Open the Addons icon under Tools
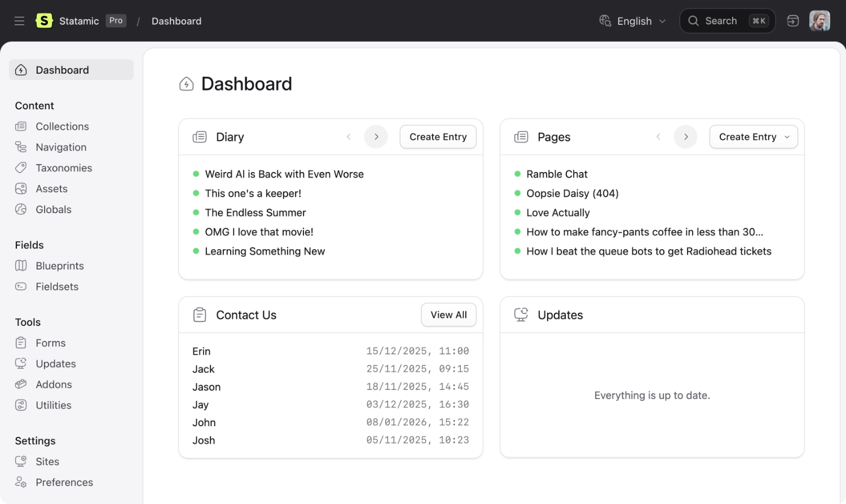This screenshot has height=504, width=846. pos(21,384)
